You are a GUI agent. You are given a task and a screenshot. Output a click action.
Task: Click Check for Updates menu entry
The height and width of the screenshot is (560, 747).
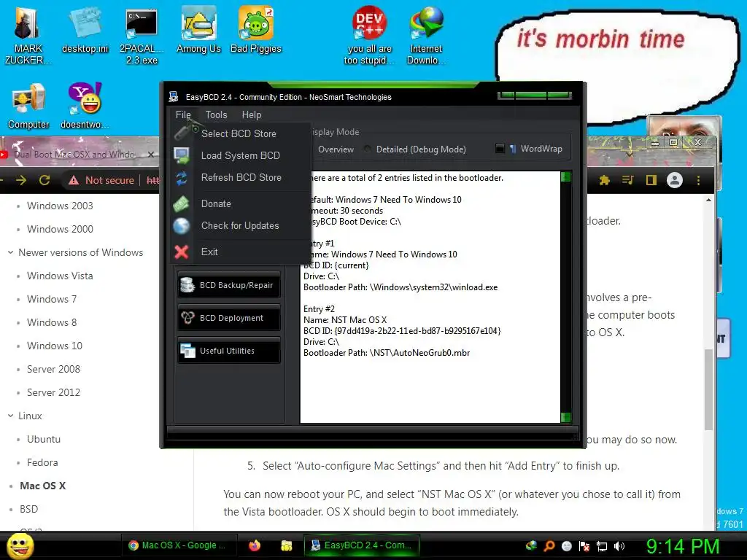(x=240, y=226)
